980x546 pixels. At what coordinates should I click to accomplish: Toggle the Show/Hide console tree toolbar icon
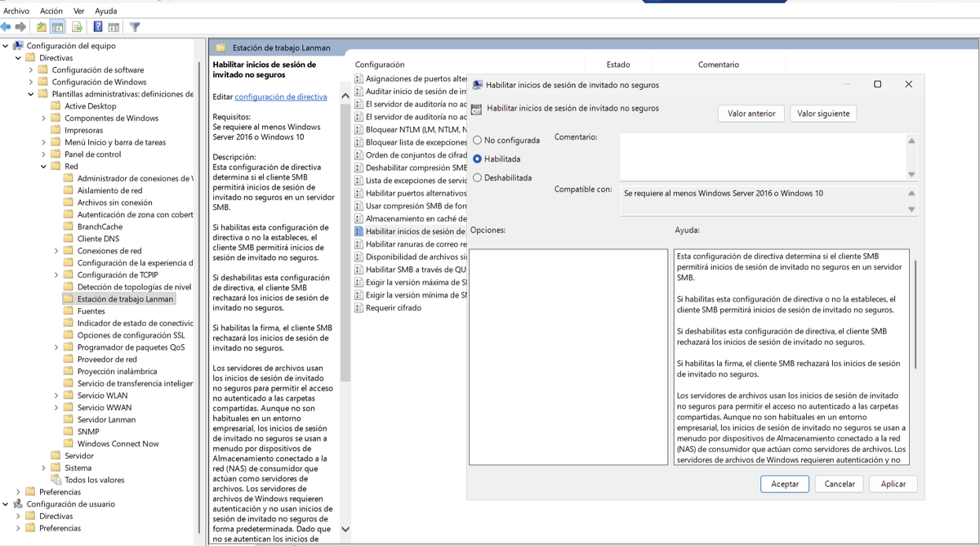58,27
